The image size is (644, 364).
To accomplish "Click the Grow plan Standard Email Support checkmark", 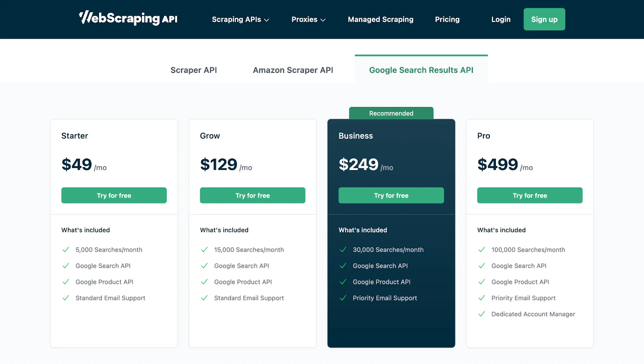I will coord(204,298).
